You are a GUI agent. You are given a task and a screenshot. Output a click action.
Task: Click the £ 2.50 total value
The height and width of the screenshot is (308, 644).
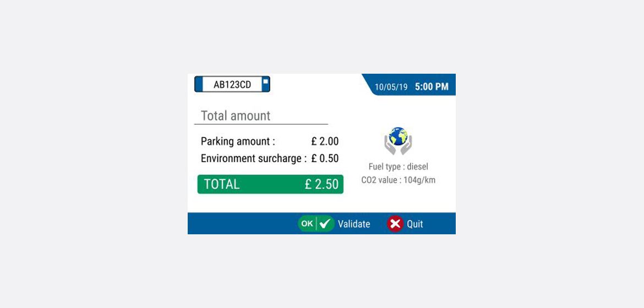[x=321, y=184]
